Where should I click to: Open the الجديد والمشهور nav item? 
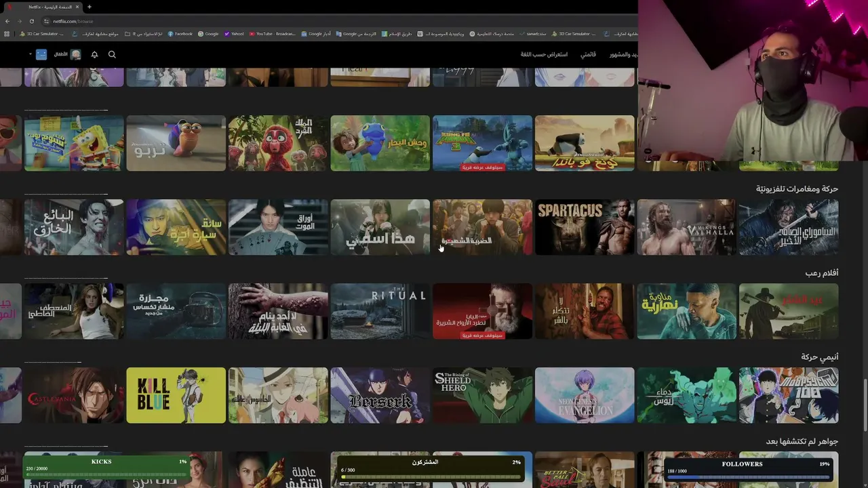pyautogui.click(x=623, y=54)
